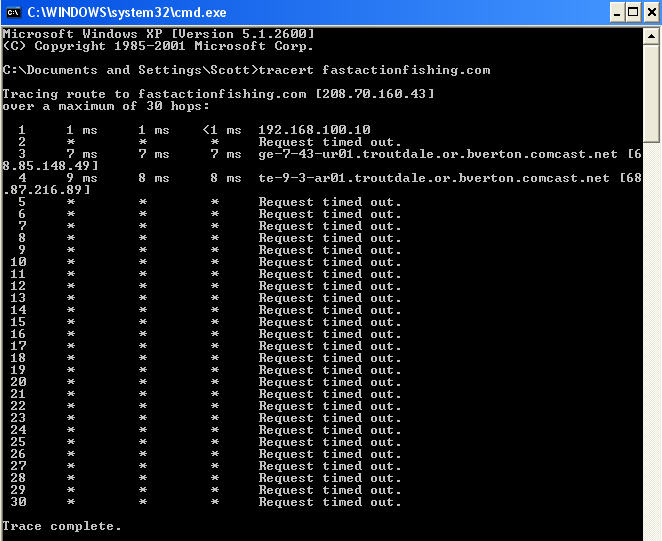
Task: Click the scrollbar up arrow
Action: click(651, 37)
